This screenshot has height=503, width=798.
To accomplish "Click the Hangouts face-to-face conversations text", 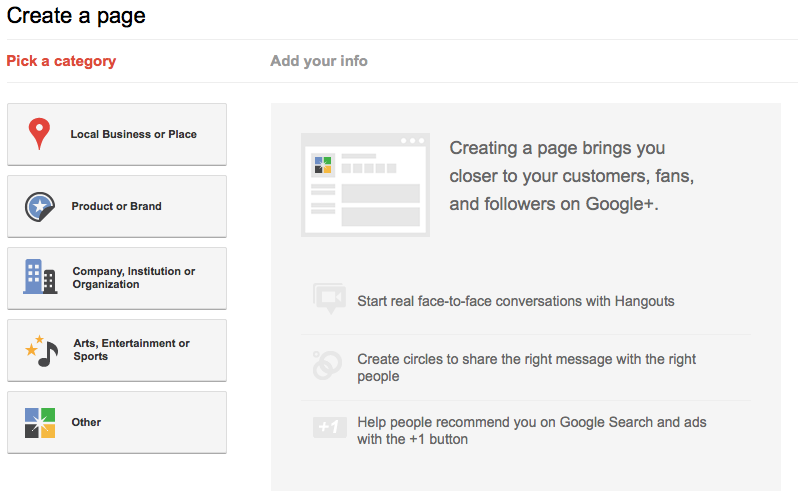I will pyautogui.click(x=515, y=300).
